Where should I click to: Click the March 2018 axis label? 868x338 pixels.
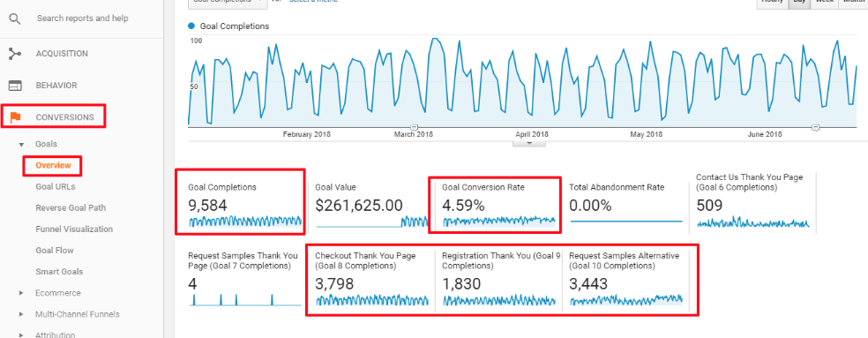(414, 134)
